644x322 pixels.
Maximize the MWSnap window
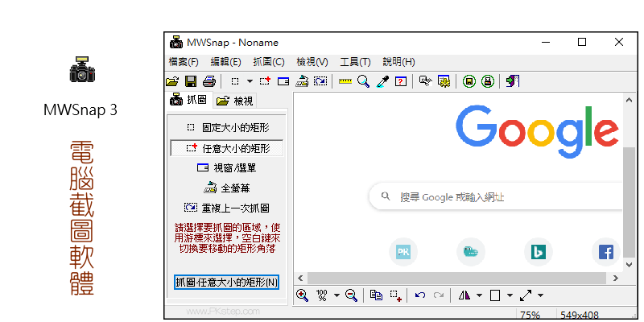pos(581,42)
